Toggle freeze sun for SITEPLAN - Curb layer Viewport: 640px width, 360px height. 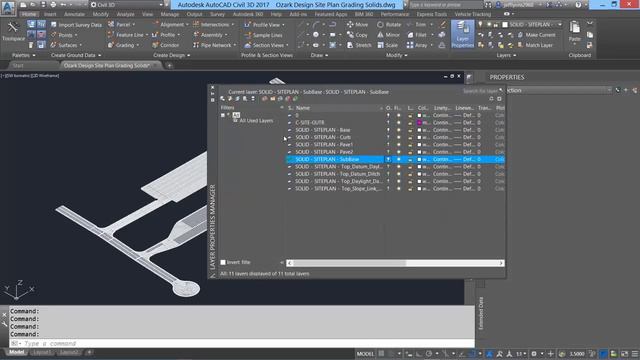click(x=399, y=137)
